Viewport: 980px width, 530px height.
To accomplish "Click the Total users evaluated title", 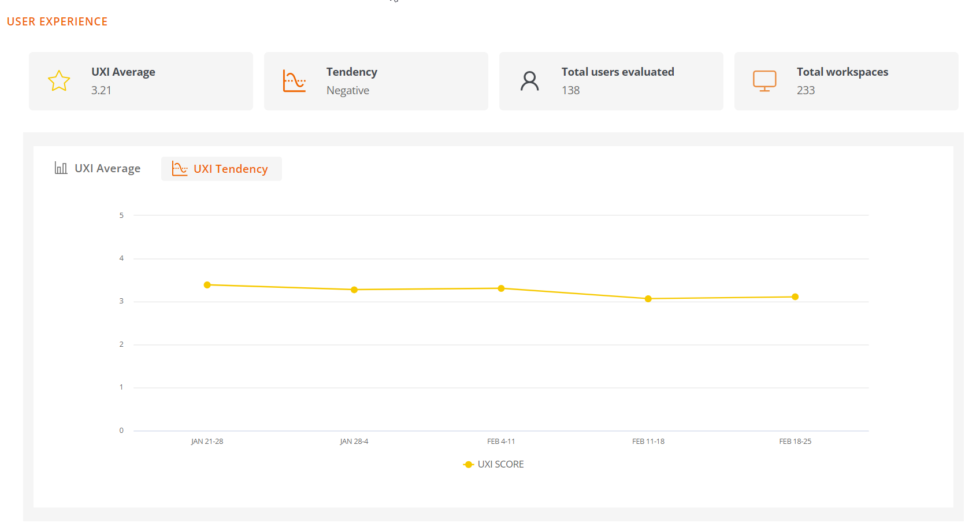I will click(618, 72).
